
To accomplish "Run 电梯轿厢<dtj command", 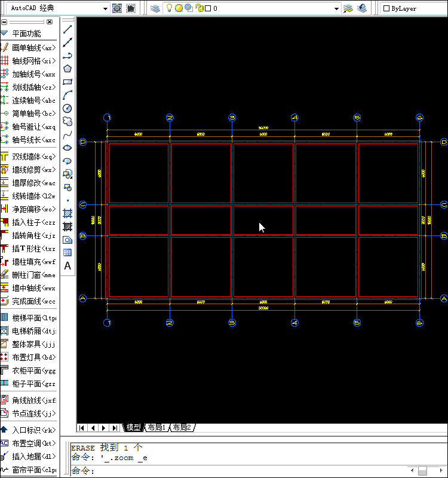I will 29,331.
